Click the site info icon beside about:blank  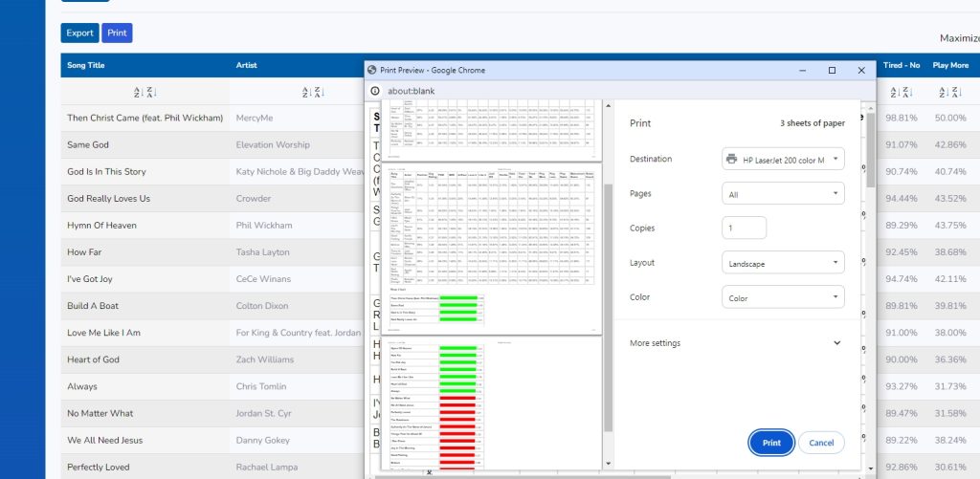375,91
